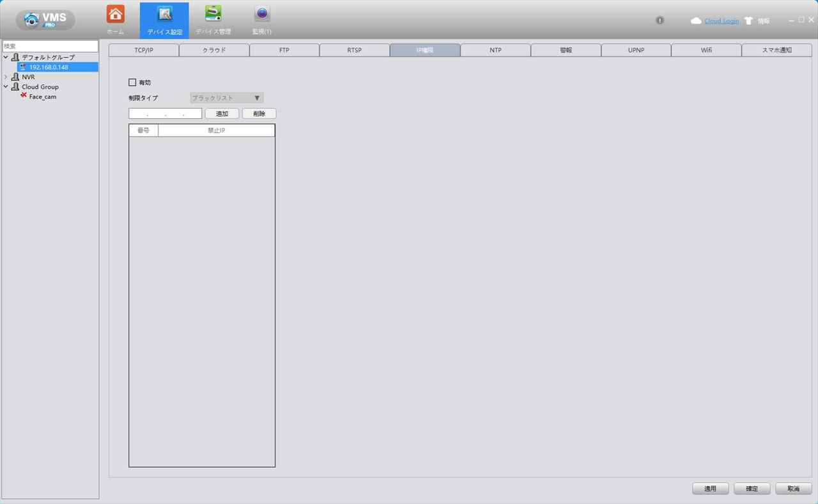Image resolution: width=818 pixels, height=504 pixels.
Task: Click the VMS Pro logo
Action: [45, 20]
